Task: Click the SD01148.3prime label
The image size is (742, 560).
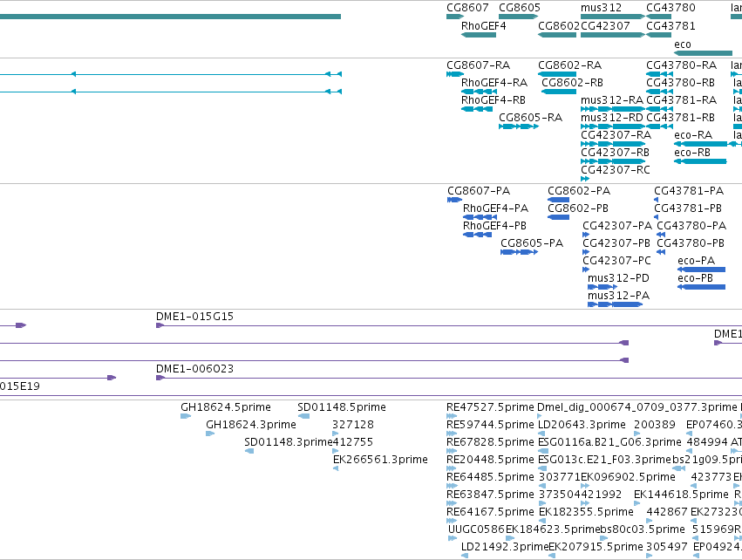Action: tap(288, 442)
